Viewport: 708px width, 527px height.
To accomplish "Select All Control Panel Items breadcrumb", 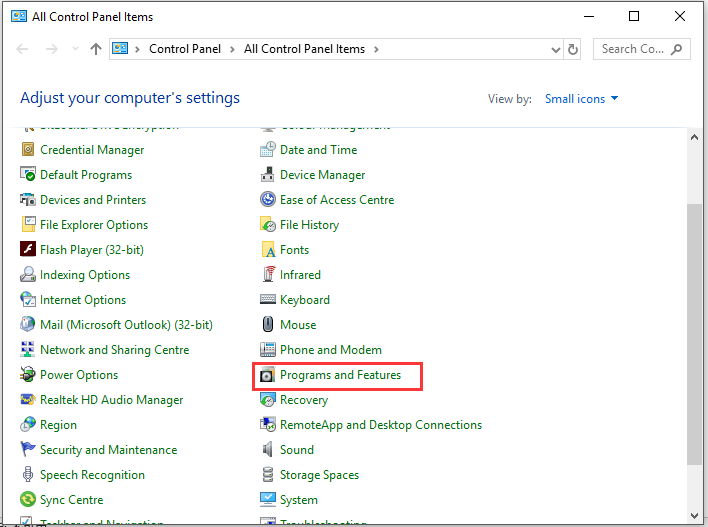I will 304,49.
